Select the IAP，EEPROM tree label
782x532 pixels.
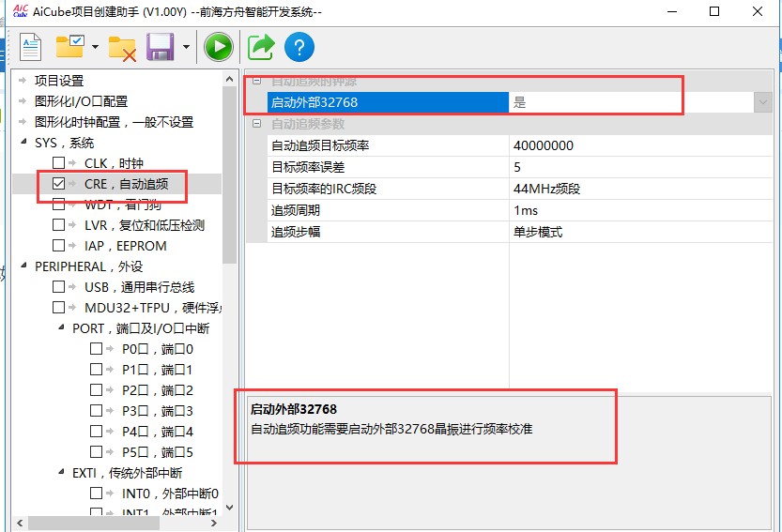(x=126, y=246)
